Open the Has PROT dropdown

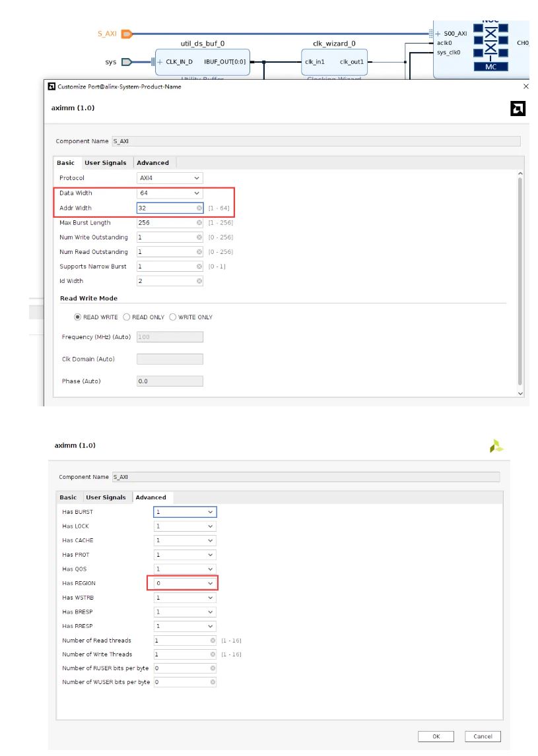(185, 555)
